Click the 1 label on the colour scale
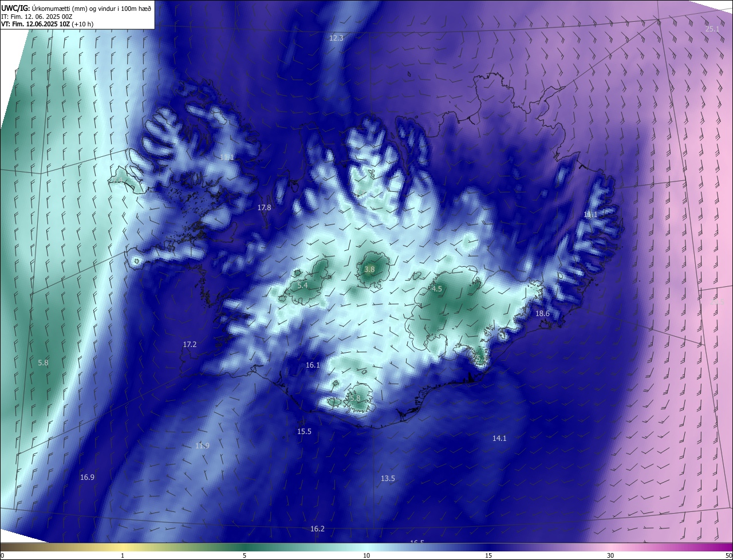The height and width of the screenshot is (560, 733). click(123, 555)
